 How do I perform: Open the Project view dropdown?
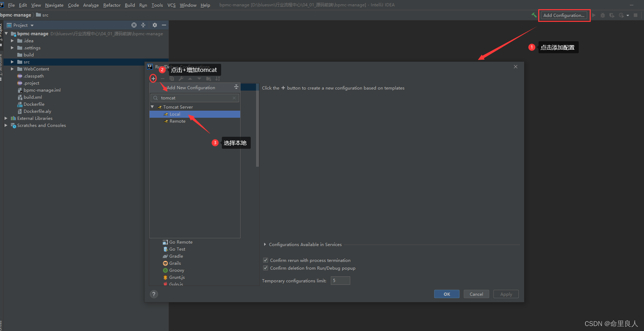pos(32,25)
